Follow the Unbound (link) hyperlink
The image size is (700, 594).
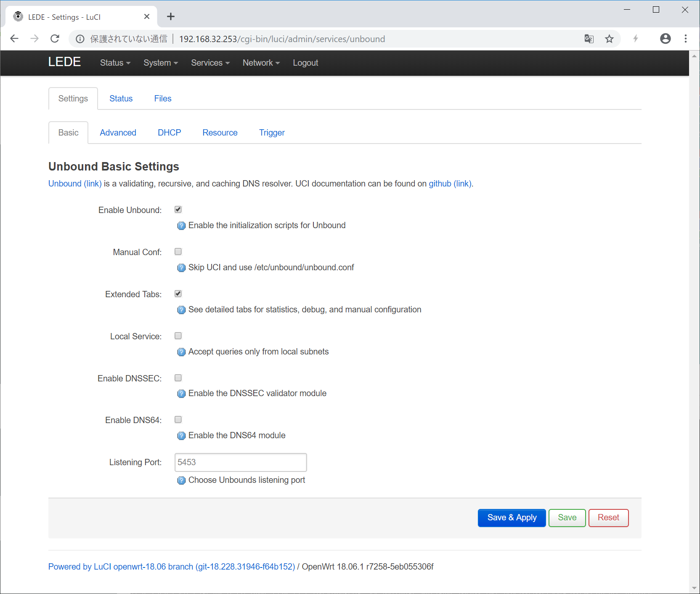[x=75, y=184]
